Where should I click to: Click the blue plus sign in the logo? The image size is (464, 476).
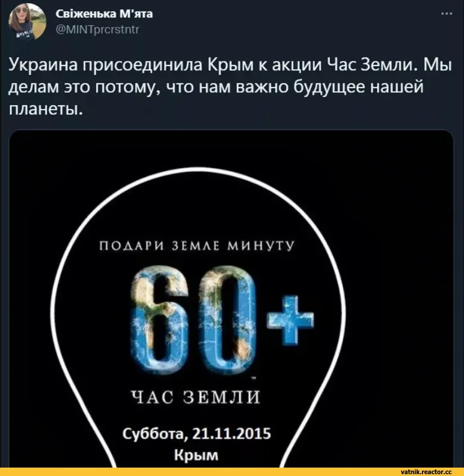pyautogui.click(x=291, y=320)
